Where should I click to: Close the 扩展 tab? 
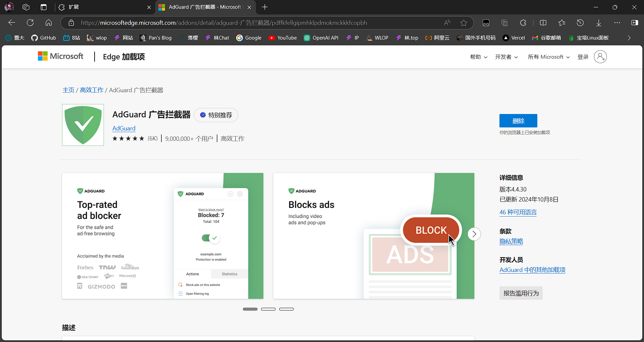[x=149, y=7]
